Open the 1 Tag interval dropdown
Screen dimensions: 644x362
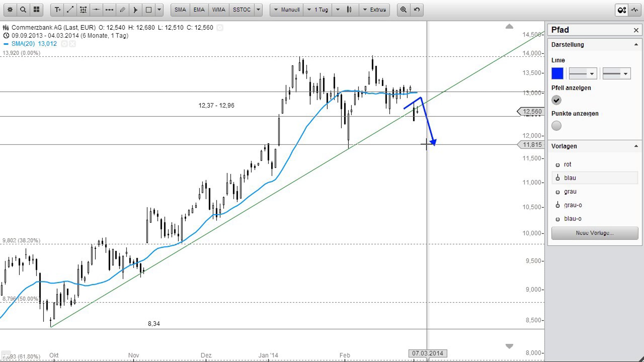click(318, 10)
